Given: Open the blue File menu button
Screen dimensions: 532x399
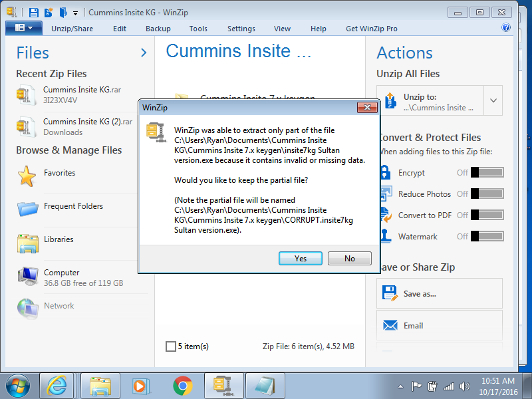Looking at the screenshot, I should [x=24, y=28].
